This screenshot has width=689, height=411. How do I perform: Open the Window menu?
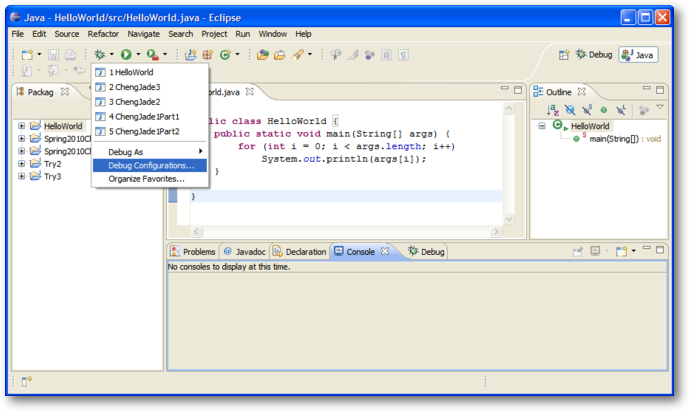(x=272, y=34)
